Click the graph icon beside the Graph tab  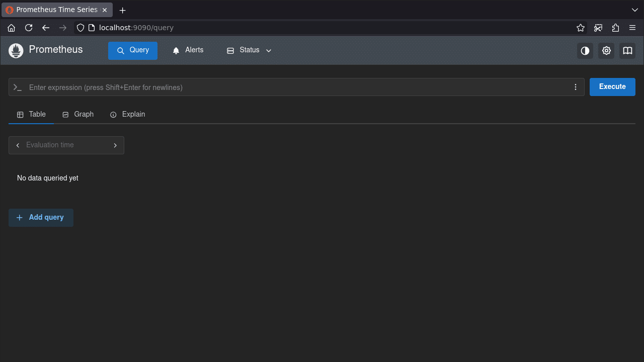tap(65, 114)
